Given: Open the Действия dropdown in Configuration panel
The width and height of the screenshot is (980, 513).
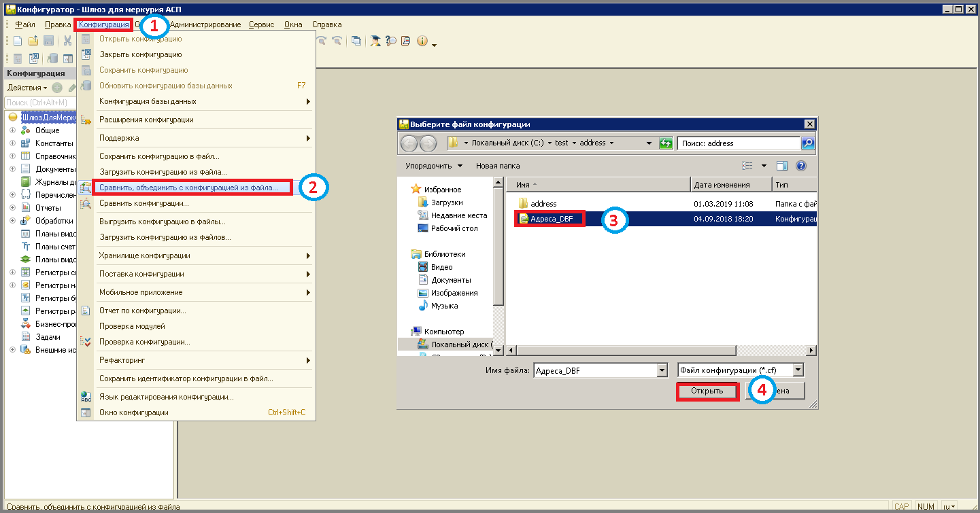Looking at the screenshot, I should tap(27, 88).
